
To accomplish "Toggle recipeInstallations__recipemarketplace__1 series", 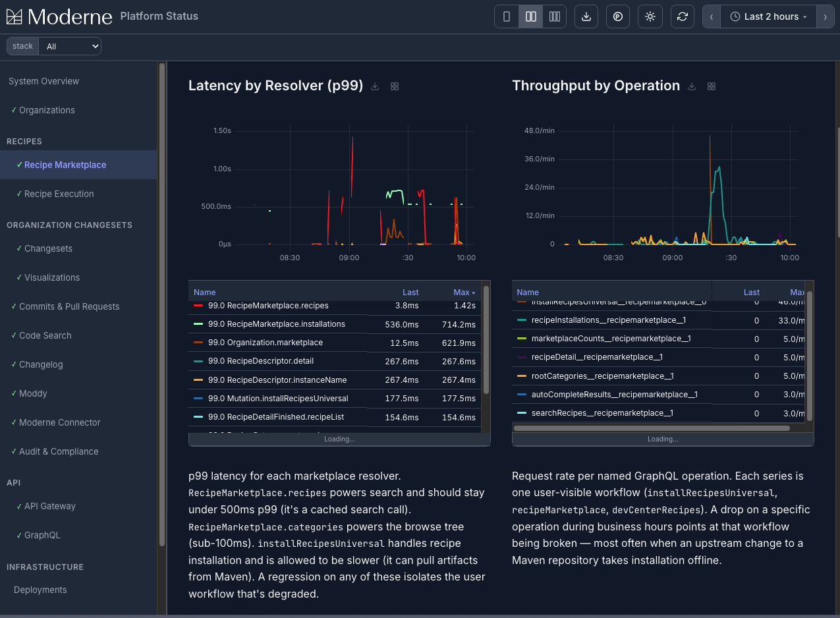I will tap(609, 320).
